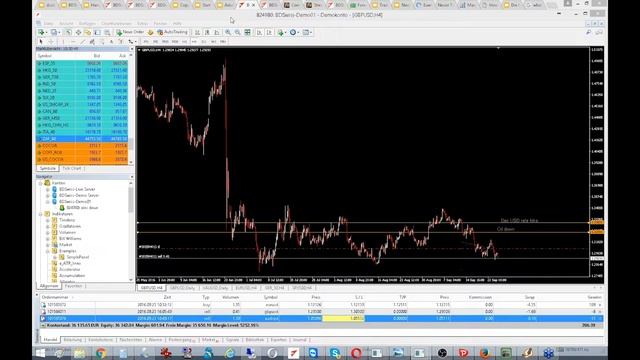Viewport: 640px width, 360px height.
Task: Switch to the Symbole tab in Market Watch
Action: point(47,168)
